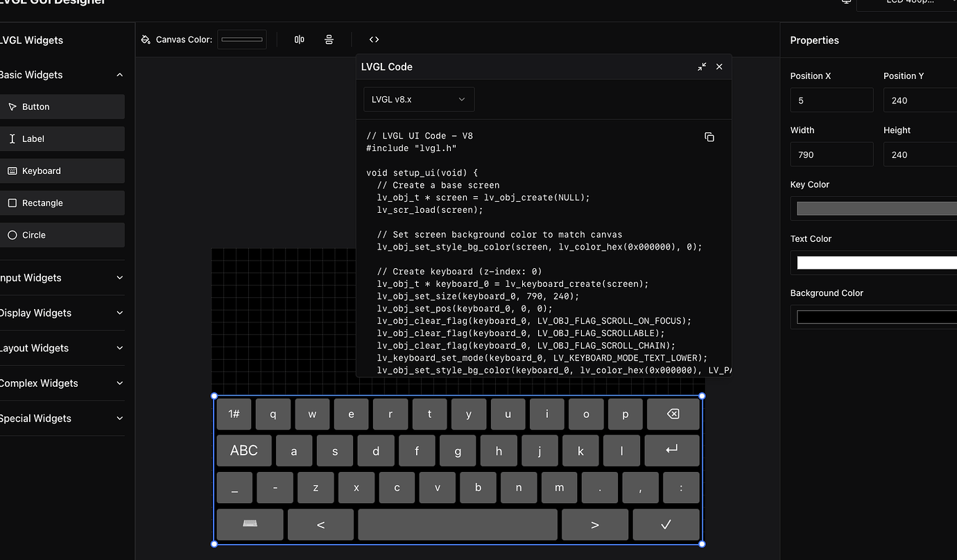Expand the Input Widgets section
Image resolution: width=957 pixels, height=560 pixels.
pos(118,278)
